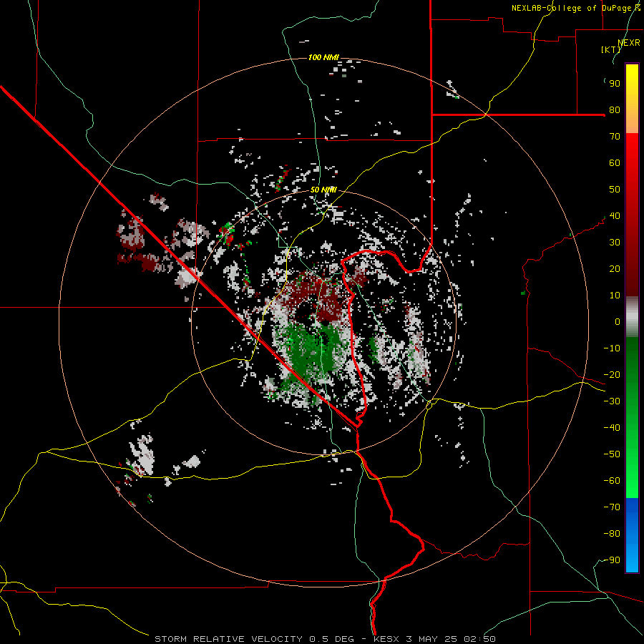Click the "20" value on the velocity scale
644x644 pixels.
tap(615, 269)
